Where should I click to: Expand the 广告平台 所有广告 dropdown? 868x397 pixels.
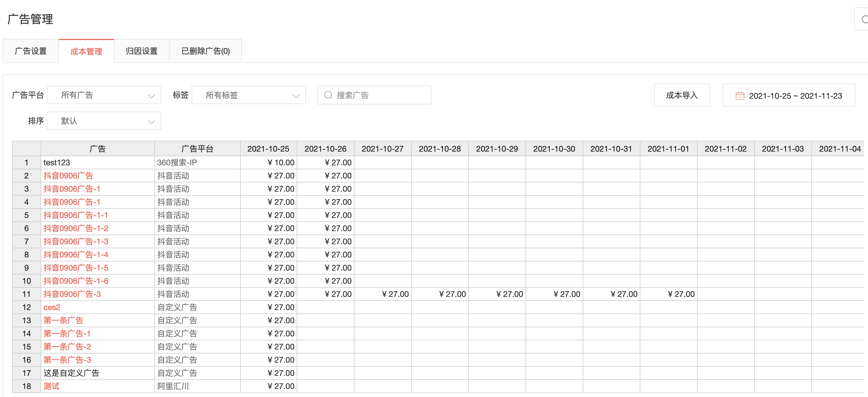104,95
